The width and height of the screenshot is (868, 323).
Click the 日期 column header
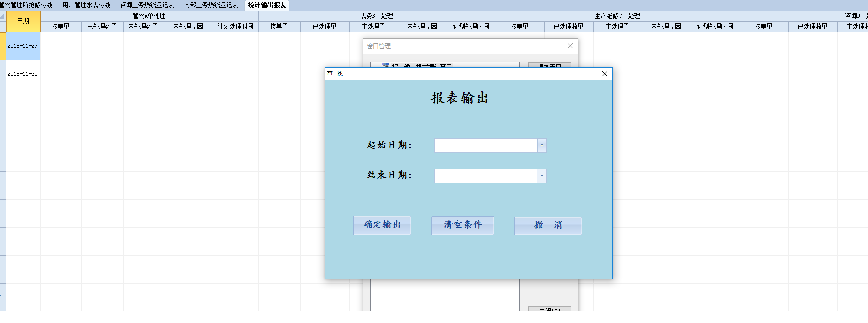(23, 21)
